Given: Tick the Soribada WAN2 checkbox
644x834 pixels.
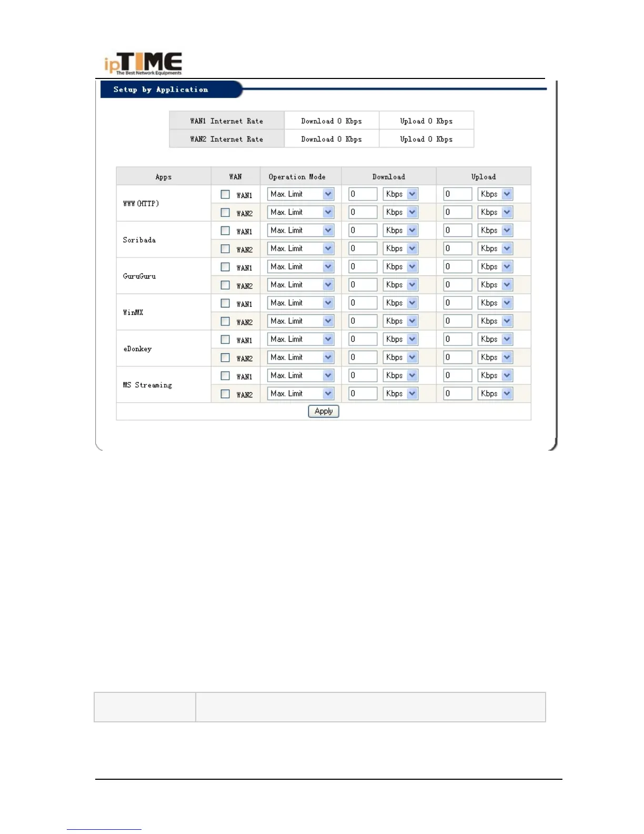Looking at the screenshot, I should coord(225,249).
